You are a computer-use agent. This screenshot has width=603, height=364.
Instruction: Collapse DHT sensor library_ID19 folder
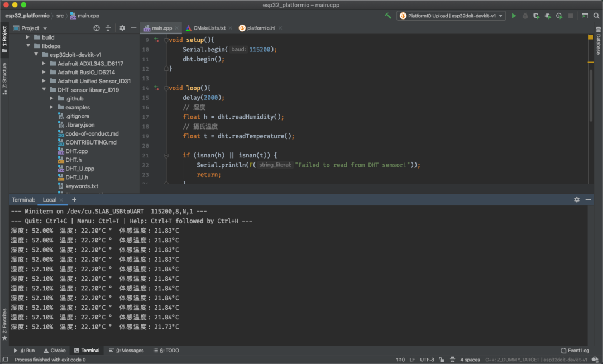point(45,90)
